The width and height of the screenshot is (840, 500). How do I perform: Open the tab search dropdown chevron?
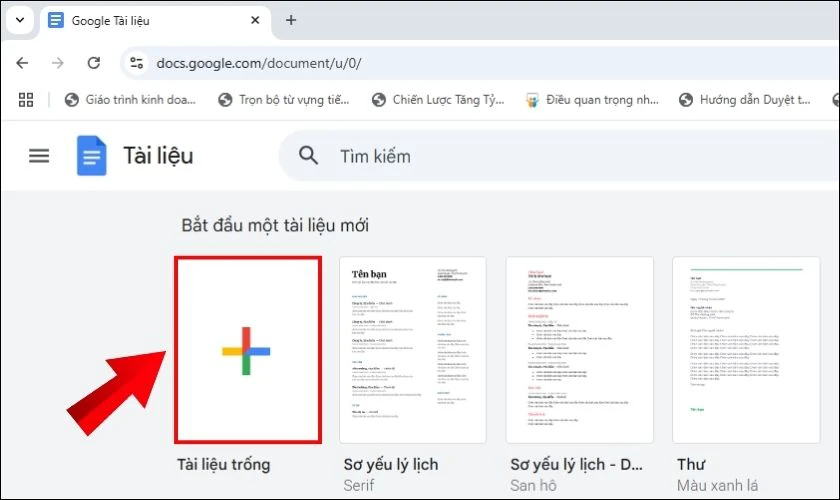(x=20, y=20)
